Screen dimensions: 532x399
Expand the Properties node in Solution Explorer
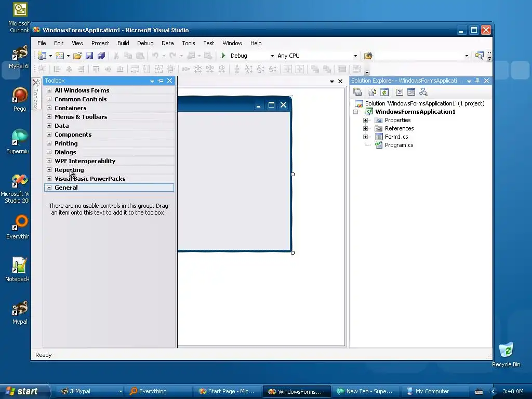pyautogui.click(x=365, y=120)
